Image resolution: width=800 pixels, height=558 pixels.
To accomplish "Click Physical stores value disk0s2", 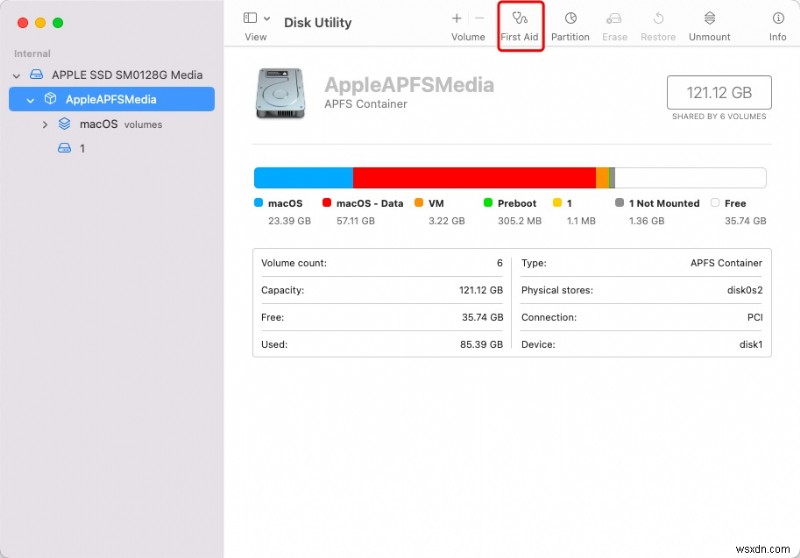I will pyautogui.click(x=744, y=290).
